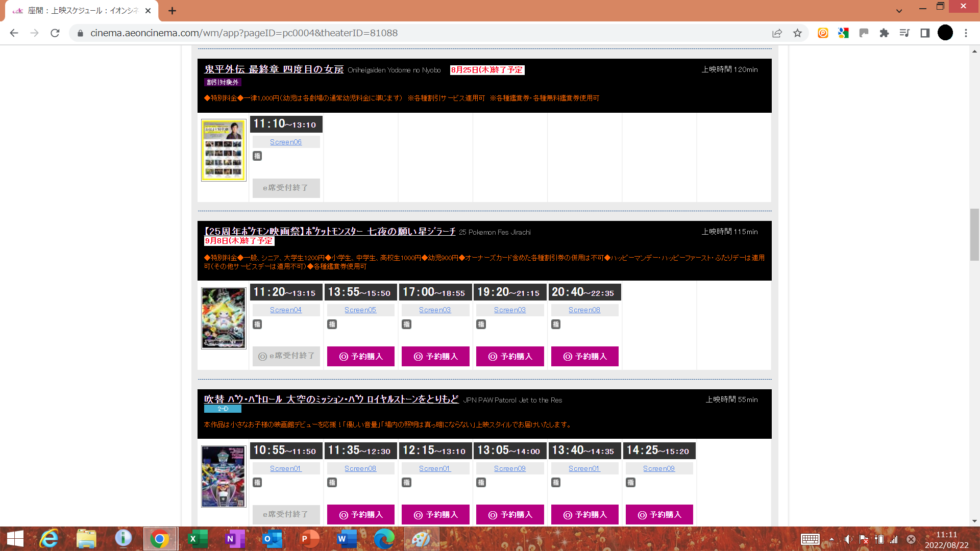Toggle the browser side panel
The image size is (980, 551).
pos(925,33)
